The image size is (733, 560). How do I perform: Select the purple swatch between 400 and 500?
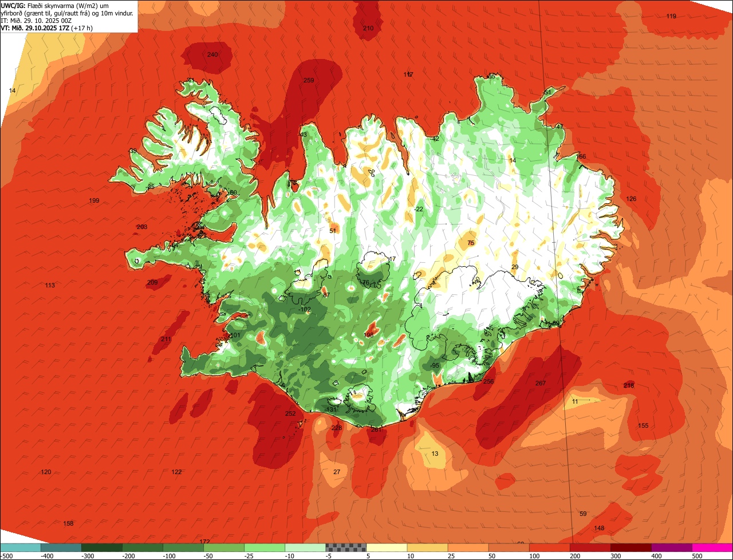click(672, 547)
